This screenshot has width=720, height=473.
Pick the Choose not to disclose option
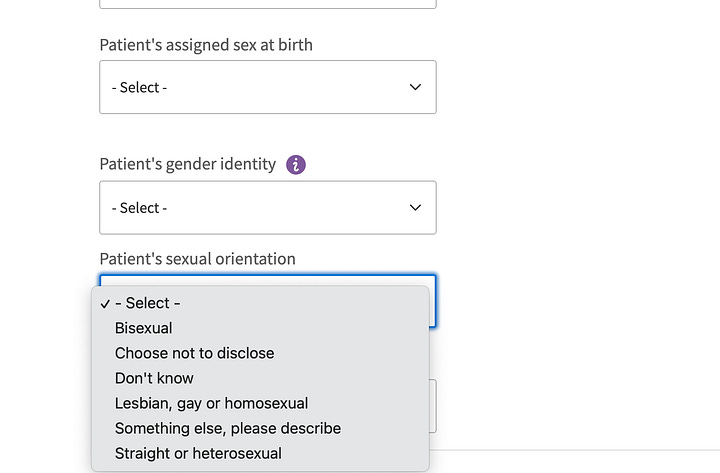[194, 353]
